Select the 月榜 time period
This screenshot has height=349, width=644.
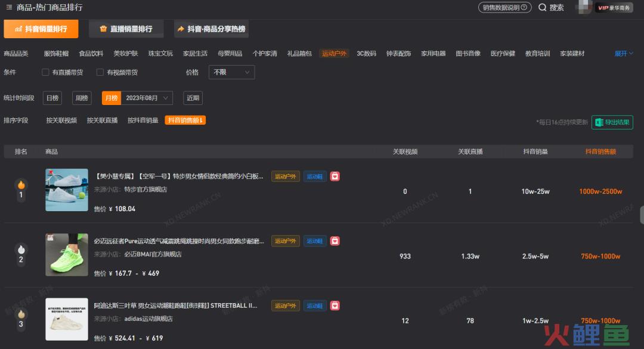coord(112,98)
